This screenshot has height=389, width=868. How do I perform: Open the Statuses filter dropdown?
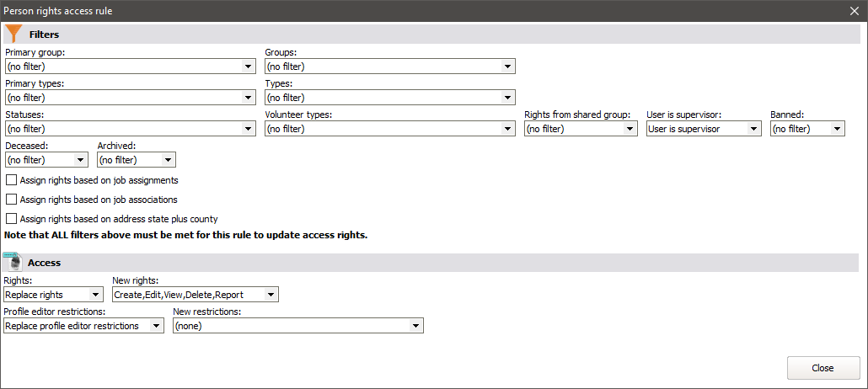[130, 129]
